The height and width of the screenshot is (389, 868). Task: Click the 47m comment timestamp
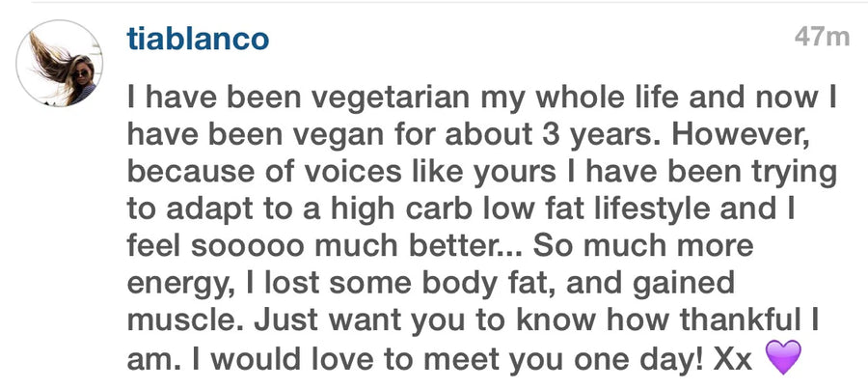pyautogui.click(x=821, y=38)
